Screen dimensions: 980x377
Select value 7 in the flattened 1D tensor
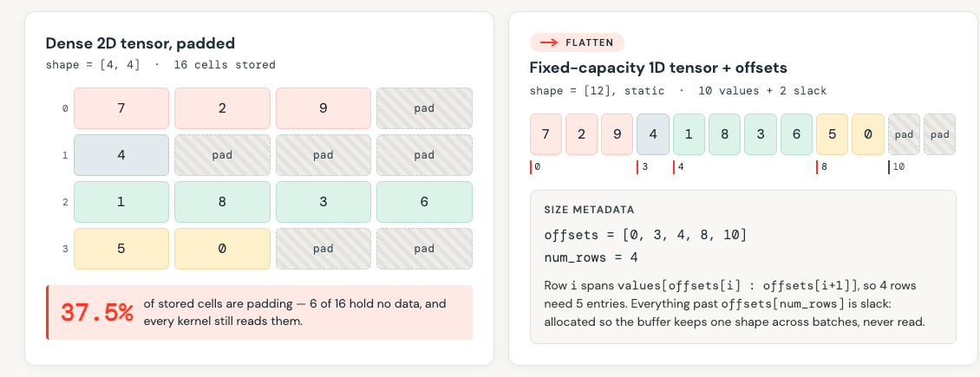[x=546, y=134]
